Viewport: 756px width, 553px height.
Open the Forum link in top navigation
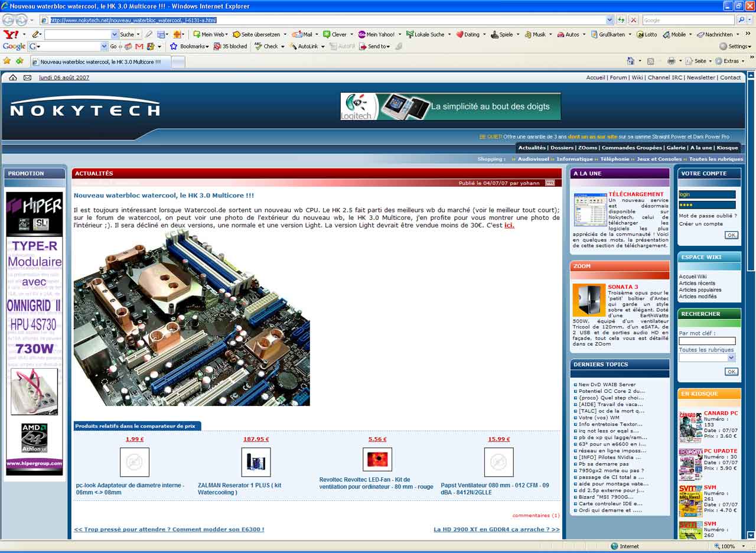(618, 77)
